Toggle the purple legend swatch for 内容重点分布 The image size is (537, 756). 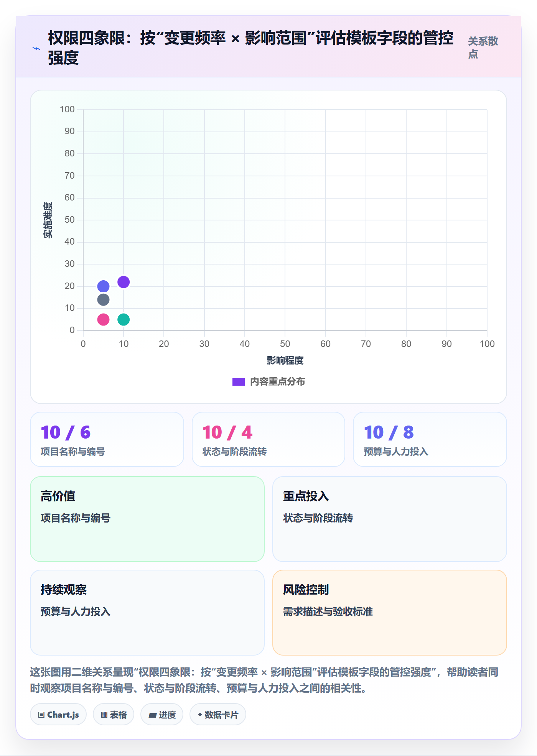[x=239, y=382]
